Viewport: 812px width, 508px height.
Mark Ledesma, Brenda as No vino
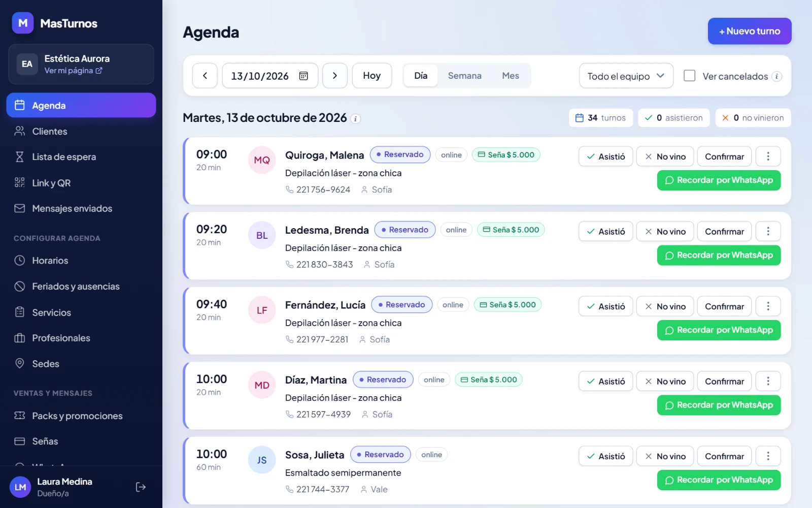click(665, 231)
